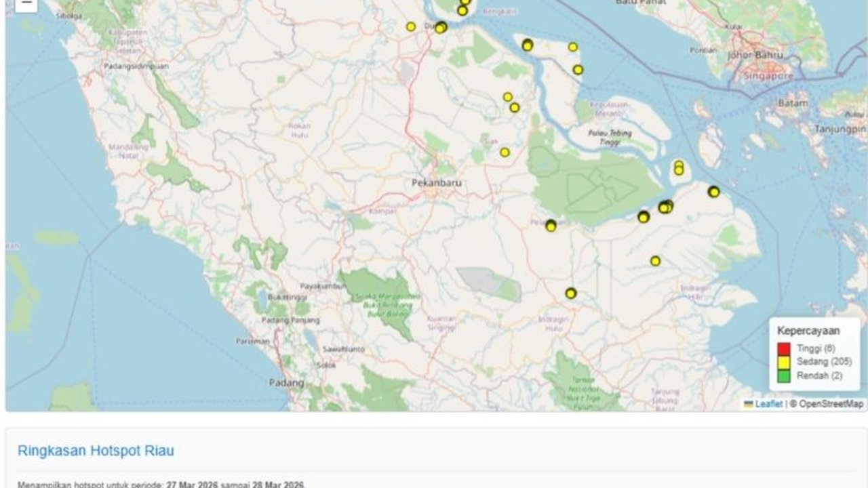Click the Payakumbuh label on map
The image size is (868, 488).
pyautogui.click(x=322, y=286)
